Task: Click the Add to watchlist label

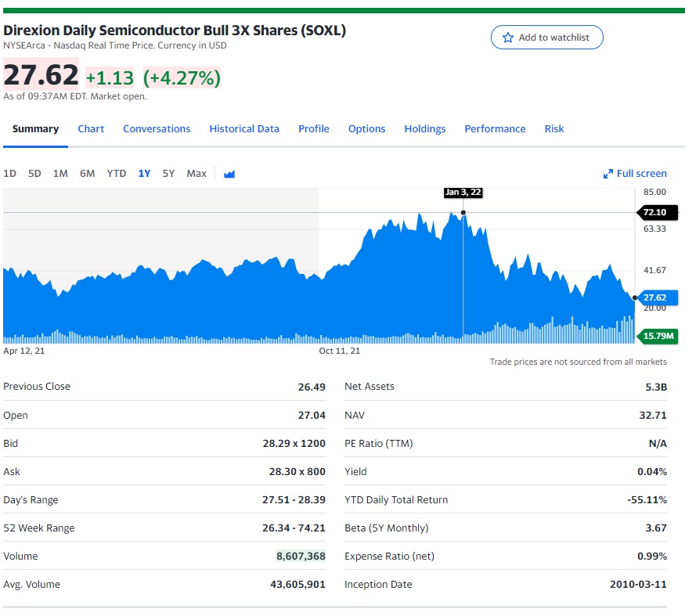Action: click(554, 38)
